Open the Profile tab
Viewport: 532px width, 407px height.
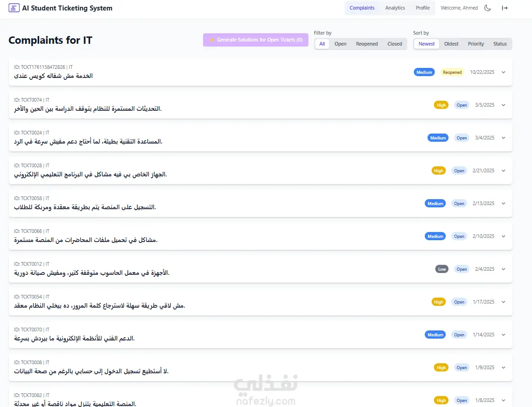422,8
